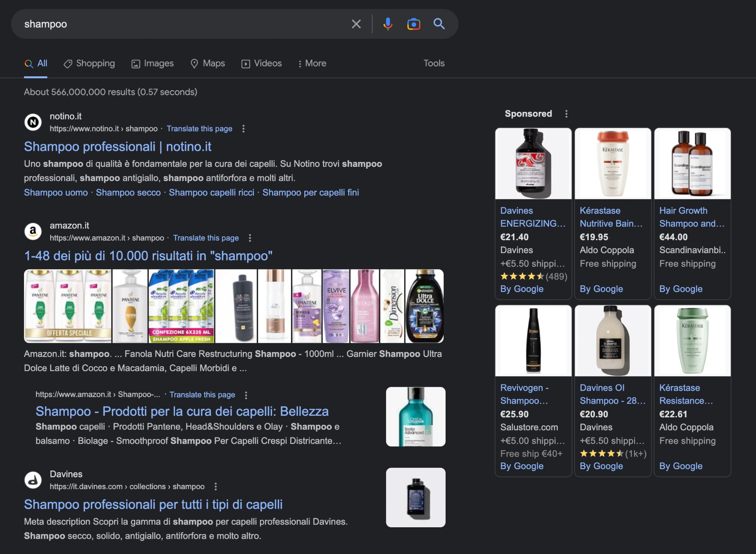The image size is (756, 554).
Task: Click the Scandinavian Biolabs bottles image
Action: click(x=692, y=163)
